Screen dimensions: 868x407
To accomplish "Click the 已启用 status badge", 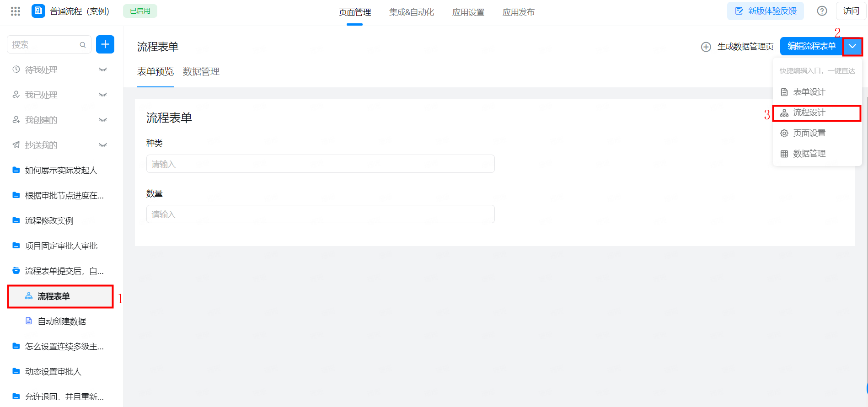I will click(140, 11).
